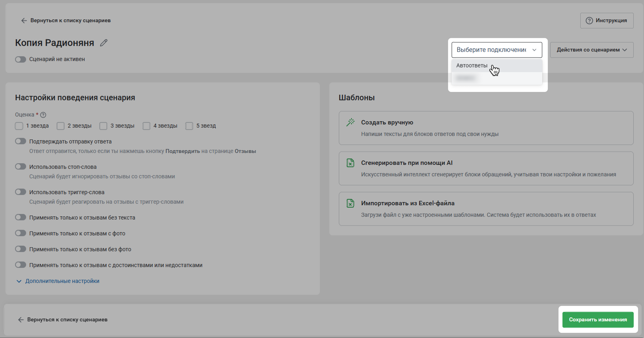Enable Использовать триггер-слова toggle

click(21, 192)
